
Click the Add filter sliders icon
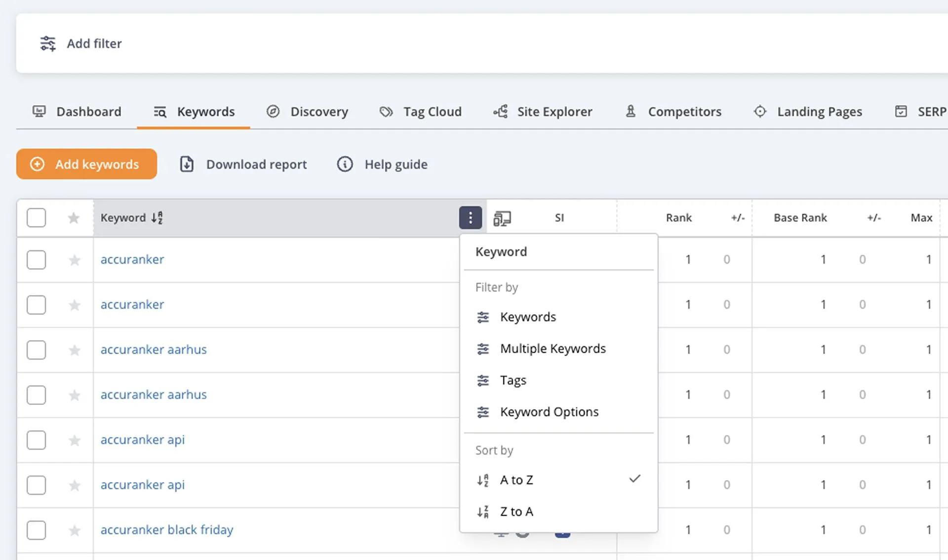click(48, 43)
